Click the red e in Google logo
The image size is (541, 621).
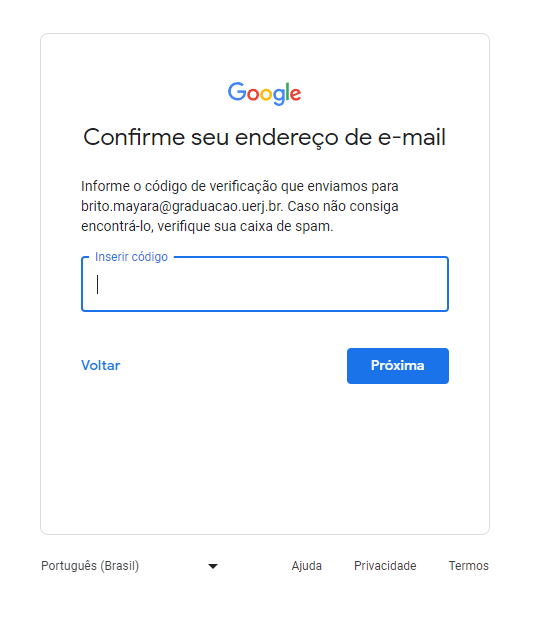click(296, 94)
